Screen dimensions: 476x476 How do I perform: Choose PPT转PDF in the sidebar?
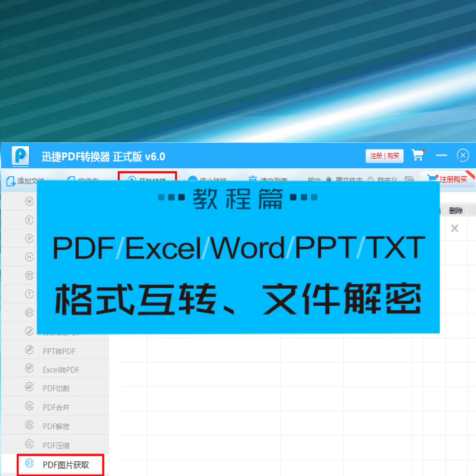point(55,350)
